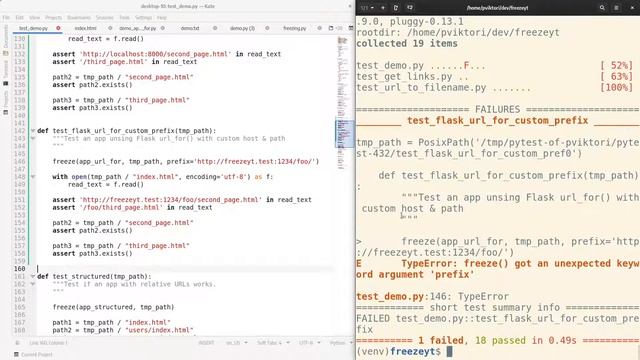Click 'assert path3.exists()' on line 158
The height and width of the screenshot is (360, 640).
point(92,253)
